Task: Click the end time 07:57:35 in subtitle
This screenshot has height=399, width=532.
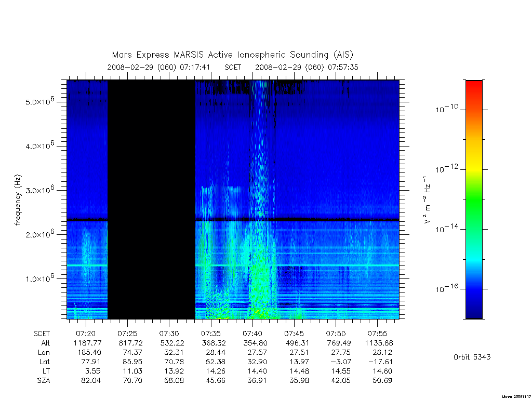Action: click(343, 67)
